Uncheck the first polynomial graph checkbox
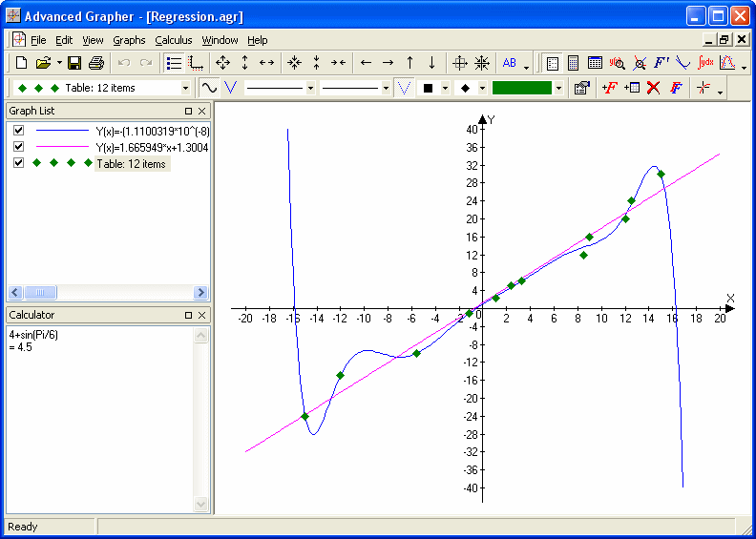 click(x=18, y=131)
